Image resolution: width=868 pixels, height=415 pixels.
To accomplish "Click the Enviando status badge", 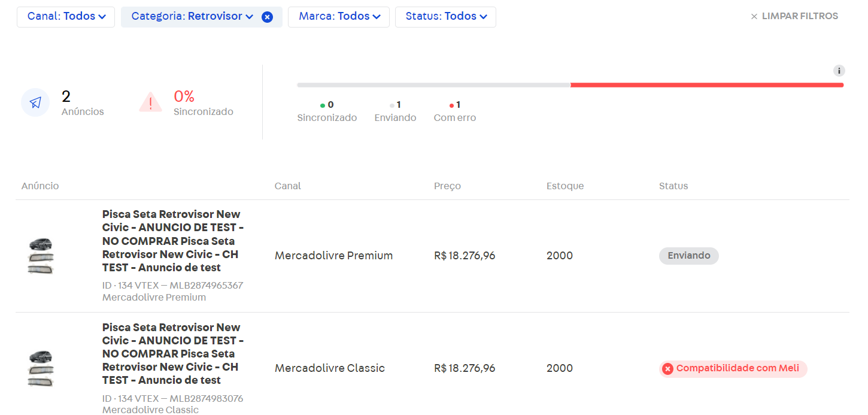I will click(x=688, y=256).
